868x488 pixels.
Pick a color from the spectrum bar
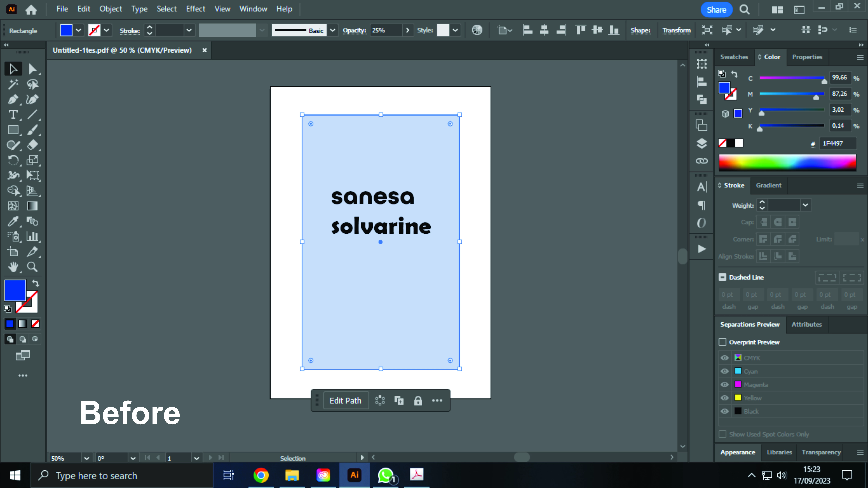click(787, 163)
